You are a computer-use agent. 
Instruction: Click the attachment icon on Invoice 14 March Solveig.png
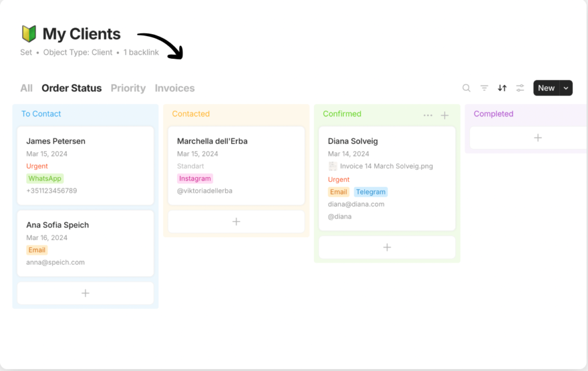tap(332, 166)
